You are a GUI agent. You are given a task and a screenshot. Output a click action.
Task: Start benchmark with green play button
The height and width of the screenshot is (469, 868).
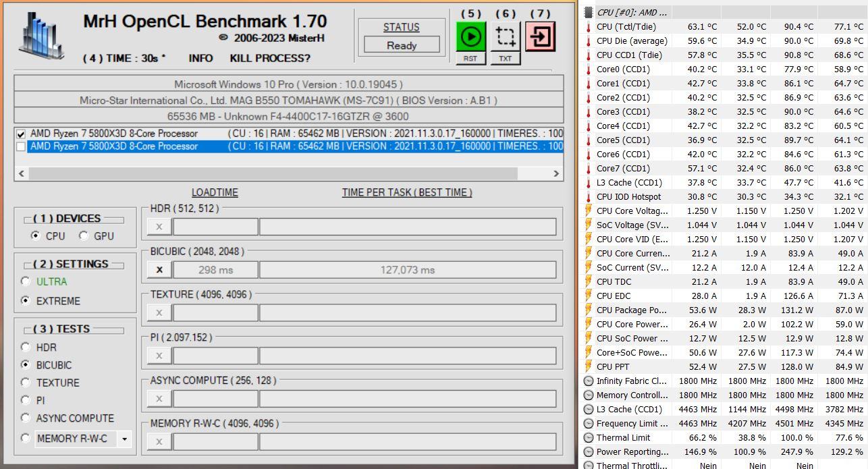tap(470, 36)
